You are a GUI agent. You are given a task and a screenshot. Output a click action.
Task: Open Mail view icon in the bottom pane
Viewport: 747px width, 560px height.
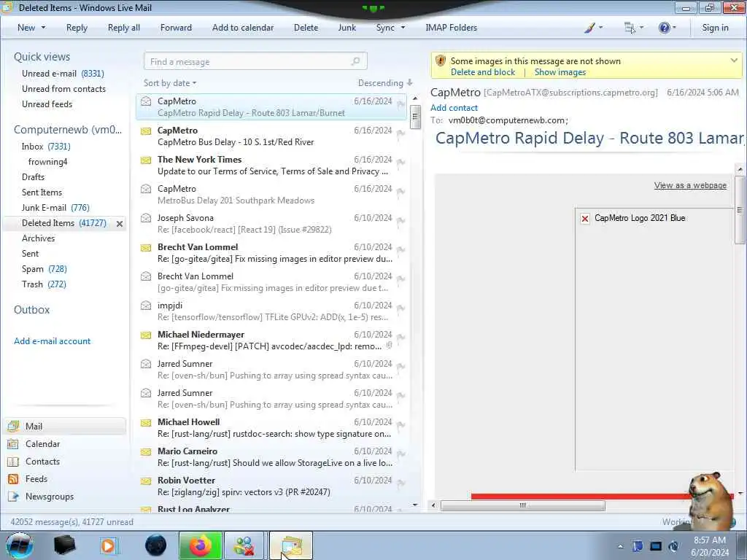[13, 427]
